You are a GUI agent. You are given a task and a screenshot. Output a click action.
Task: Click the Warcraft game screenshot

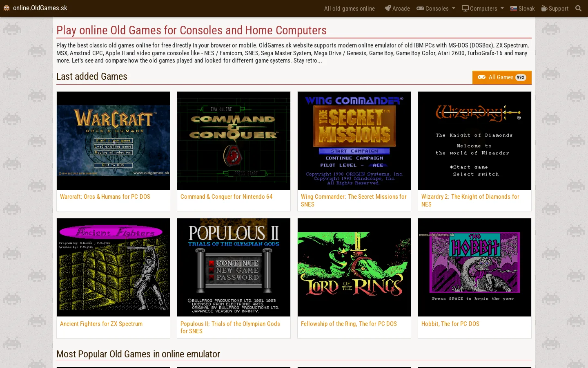(113, 141)
